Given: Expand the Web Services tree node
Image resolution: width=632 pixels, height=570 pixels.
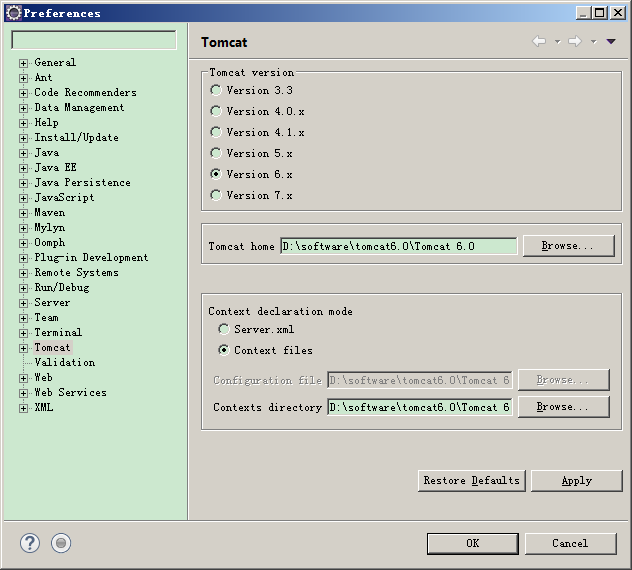Looking at the screenshot, I should (x=23, y=393).
